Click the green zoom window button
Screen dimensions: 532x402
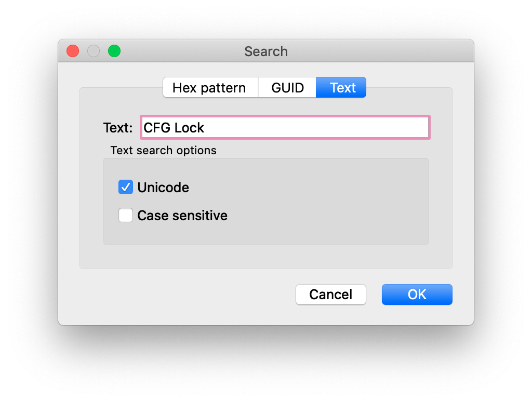(114, 51)
